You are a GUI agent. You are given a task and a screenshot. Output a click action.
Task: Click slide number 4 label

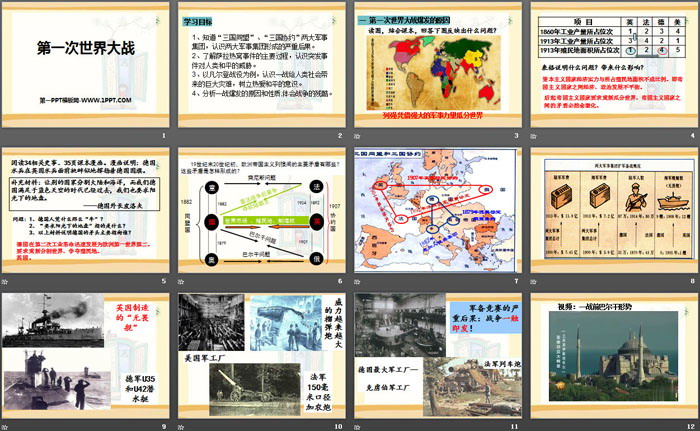[692, 135]
